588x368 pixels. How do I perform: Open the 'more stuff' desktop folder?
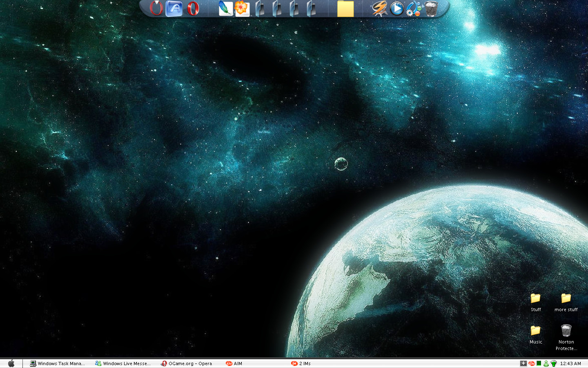[x=566, y=303]
